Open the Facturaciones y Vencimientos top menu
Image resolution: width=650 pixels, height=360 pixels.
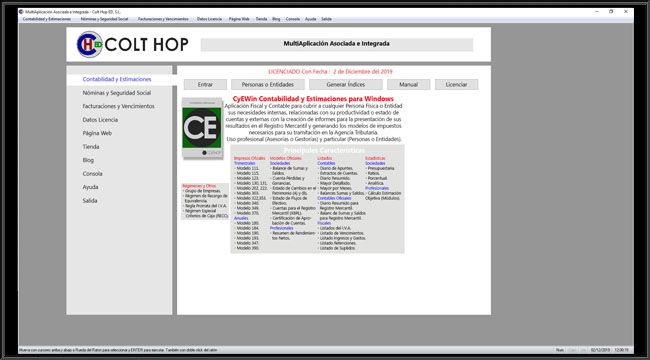click(x=163, y=19)
